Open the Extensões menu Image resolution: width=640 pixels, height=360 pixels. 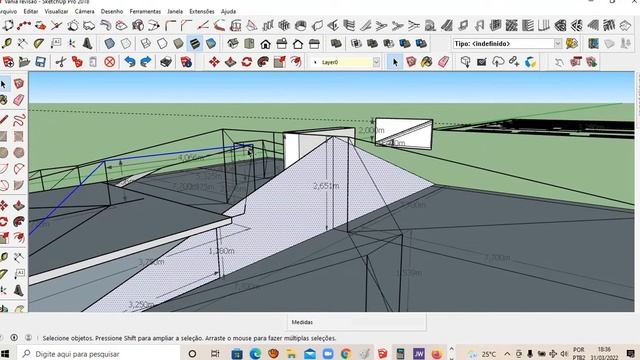coord(202,11)
